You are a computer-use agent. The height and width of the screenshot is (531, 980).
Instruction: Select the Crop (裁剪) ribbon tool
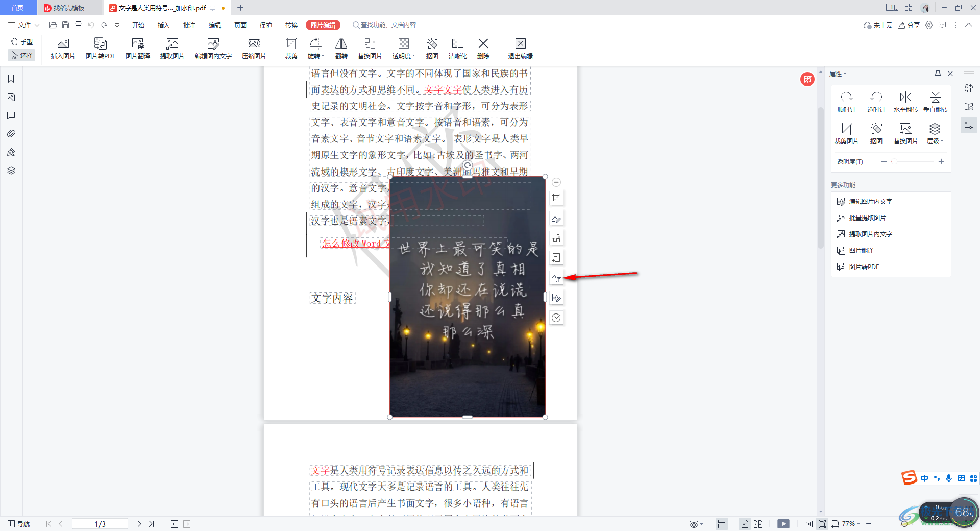[291, 49]
